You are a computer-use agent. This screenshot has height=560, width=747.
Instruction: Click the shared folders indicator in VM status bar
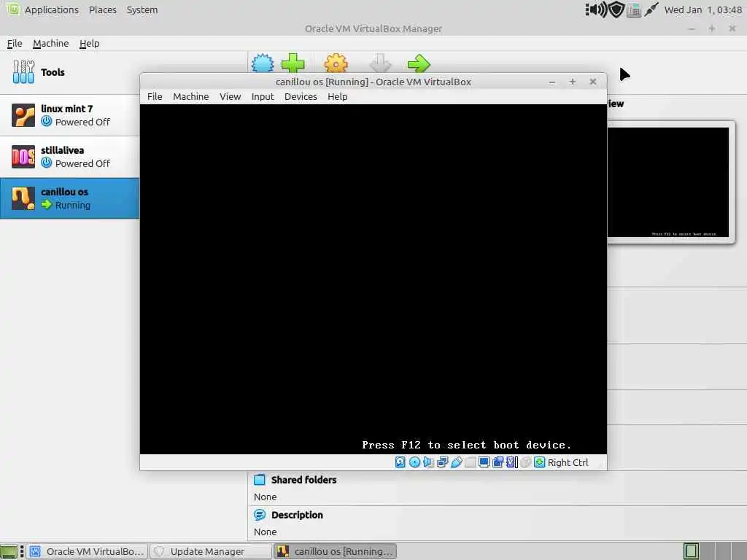[x=471, y=462]
